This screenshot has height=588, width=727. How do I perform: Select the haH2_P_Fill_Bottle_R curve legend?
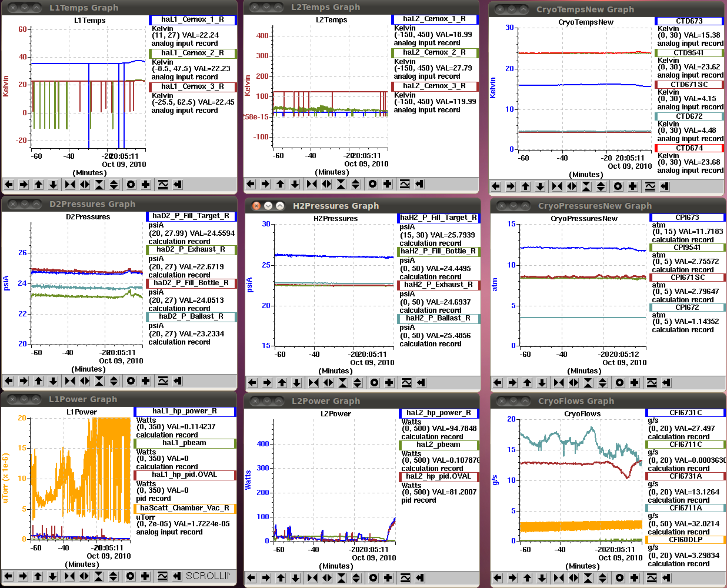[439, 252]
